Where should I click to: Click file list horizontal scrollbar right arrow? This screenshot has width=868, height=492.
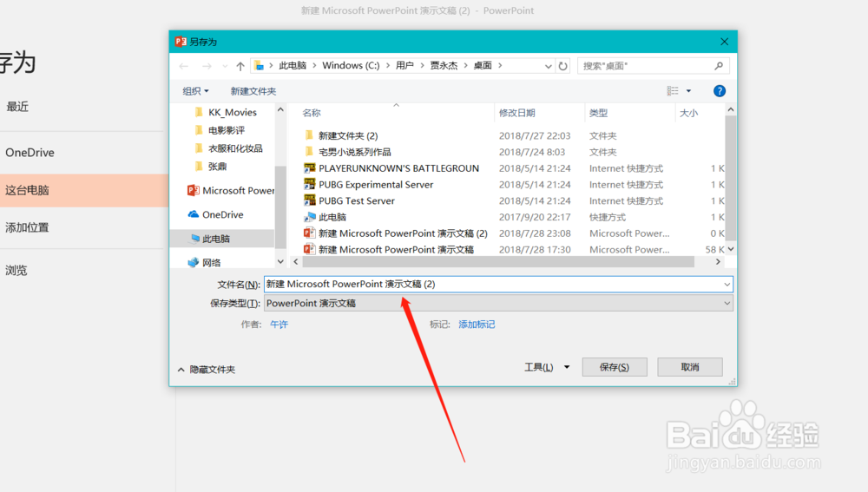718,262
